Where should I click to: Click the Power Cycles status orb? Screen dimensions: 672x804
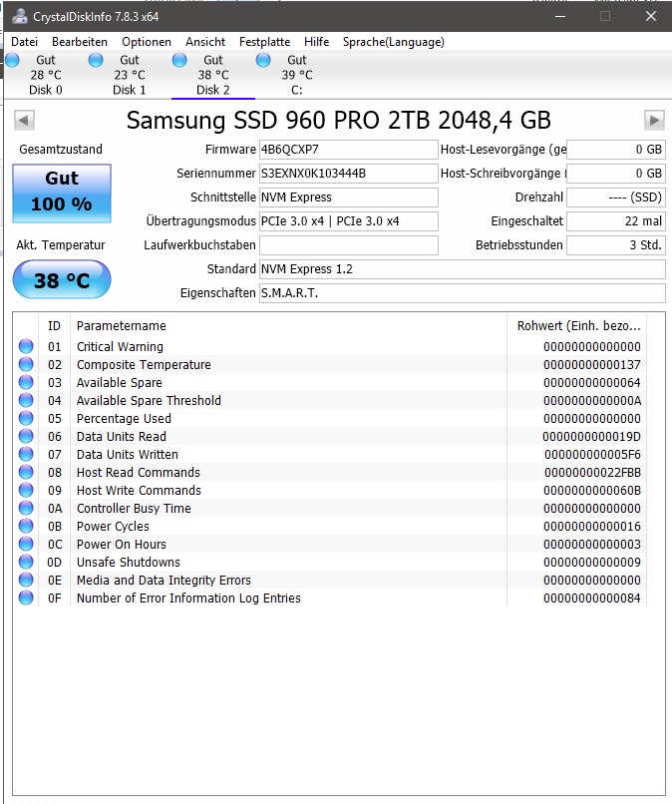point(26,526)
